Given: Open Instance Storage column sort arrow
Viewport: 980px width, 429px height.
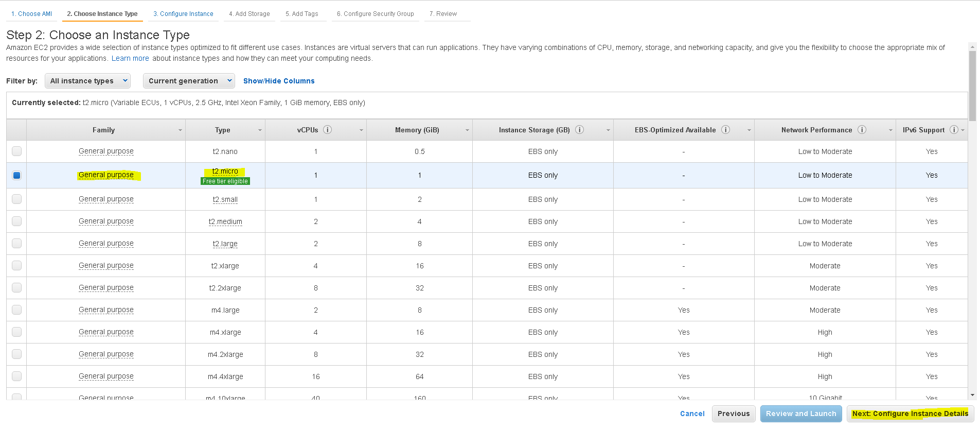Looking at the screenshot, I should click(608, 130).
